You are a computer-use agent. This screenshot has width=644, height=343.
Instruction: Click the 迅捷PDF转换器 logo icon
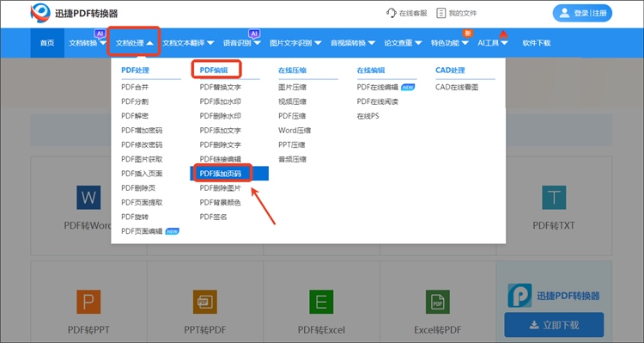click(40, 13)
